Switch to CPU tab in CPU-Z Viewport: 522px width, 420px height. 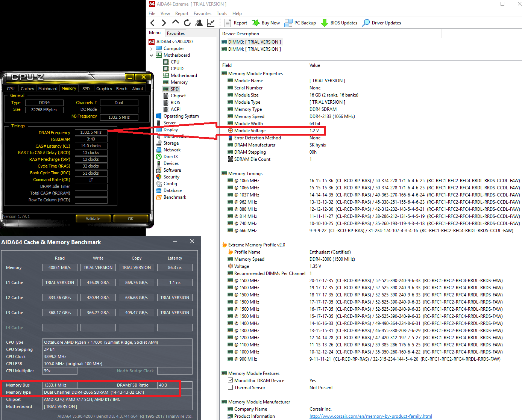pyautogui.click(x=11, y=89)
